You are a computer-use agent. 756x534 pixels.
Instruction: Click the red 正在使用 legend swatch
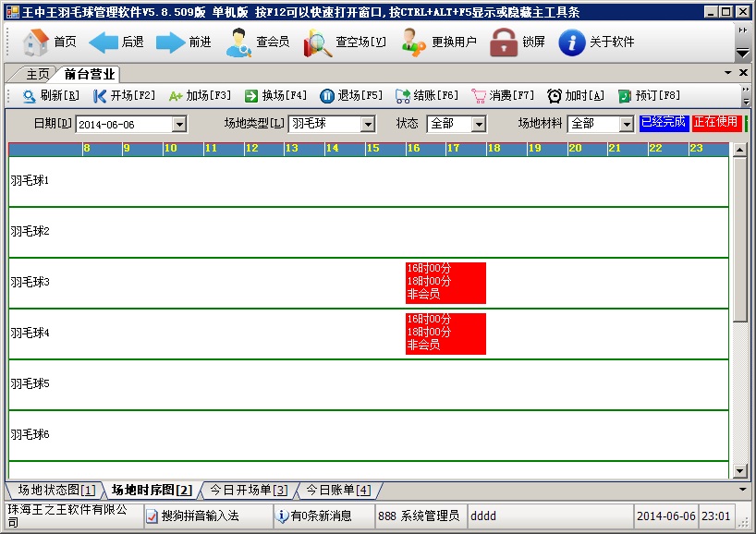[x=716, y=123]
